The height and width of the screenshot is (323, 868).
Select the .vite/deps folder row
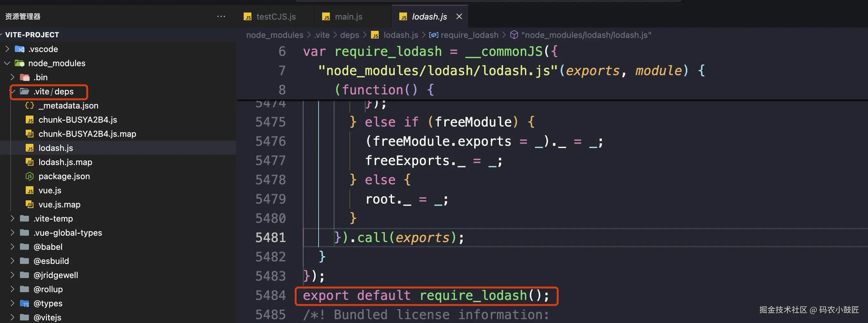(x=118, y=92)
